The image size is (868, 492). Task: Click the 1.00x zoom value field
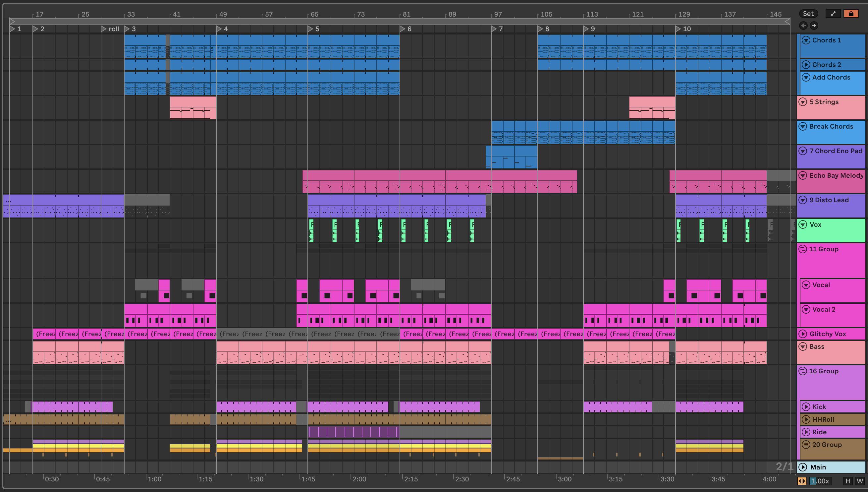pyautogui.click(x=821, y=481)
